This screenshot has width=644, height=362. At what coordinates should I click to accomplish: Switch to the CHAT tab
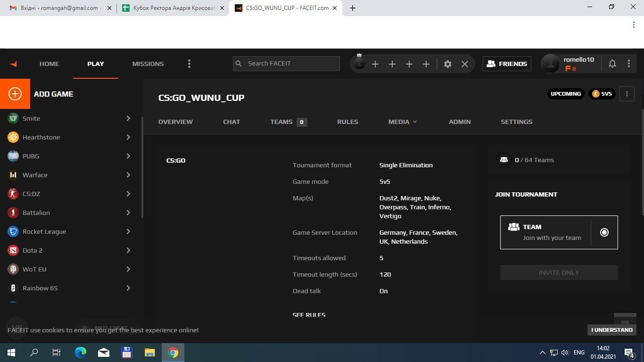(x=231, y=122)
